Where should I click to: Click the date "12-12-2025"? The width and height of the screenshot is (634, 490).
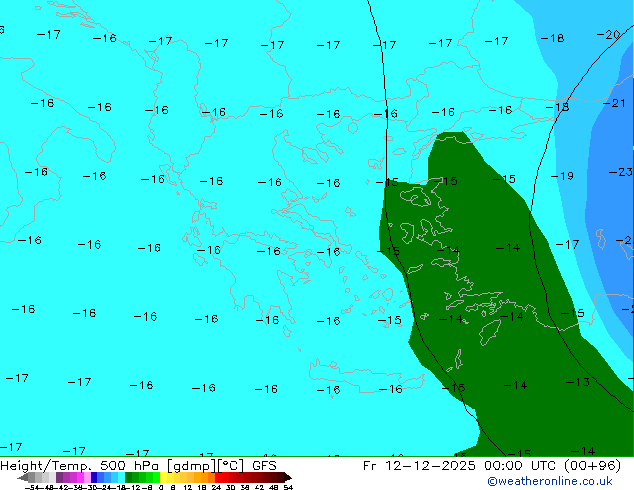430,466
